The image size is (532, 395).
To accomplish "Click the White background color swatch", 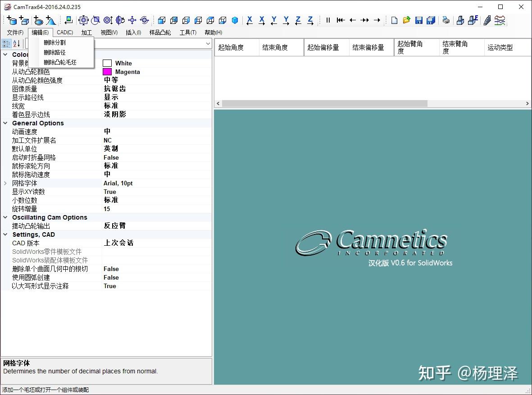I will click(107, 63).
